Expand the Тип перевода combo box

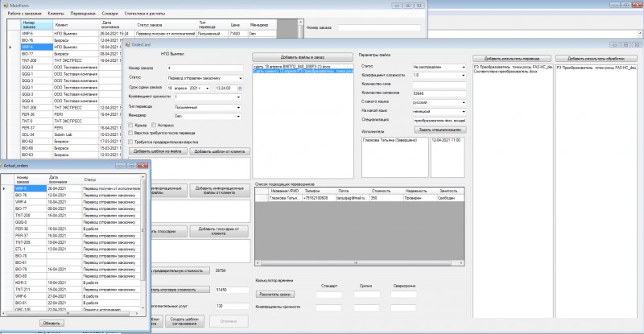239,106
